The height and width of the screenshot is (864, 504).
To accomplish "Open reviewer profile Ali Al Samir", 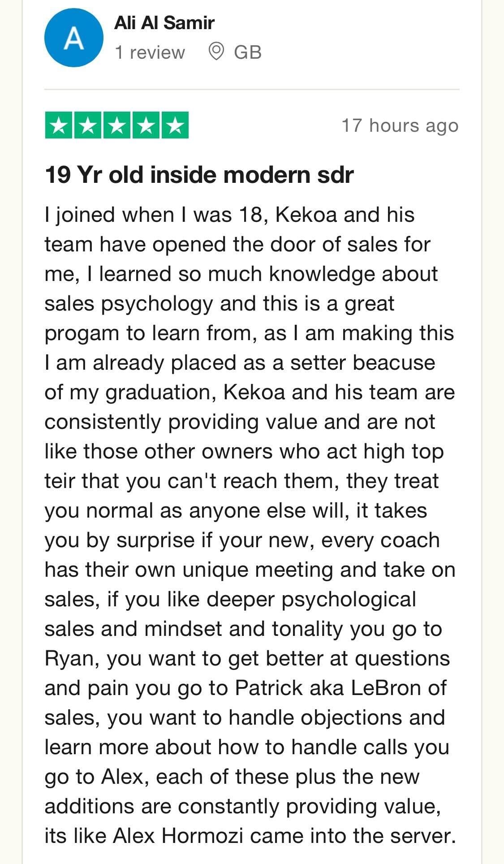I will (164, 23).
